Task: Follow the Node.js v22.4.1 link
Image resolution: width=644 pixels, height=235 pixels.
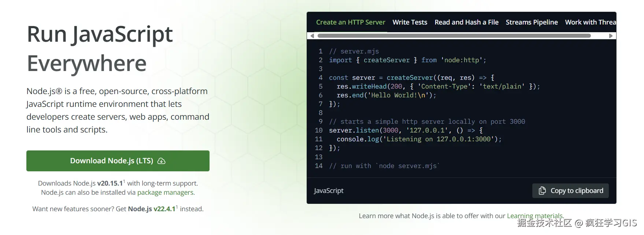Action: tap(152, 209)
